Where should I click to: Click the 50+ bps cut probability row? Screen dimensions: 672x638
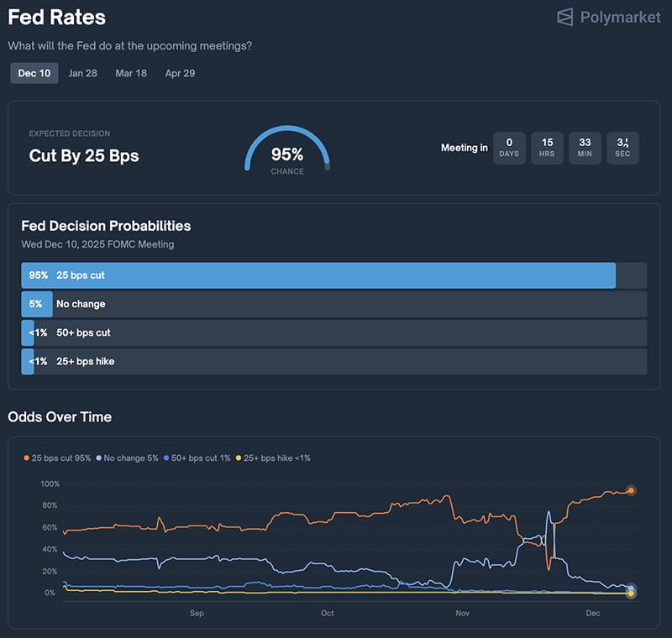click(333, 332)
